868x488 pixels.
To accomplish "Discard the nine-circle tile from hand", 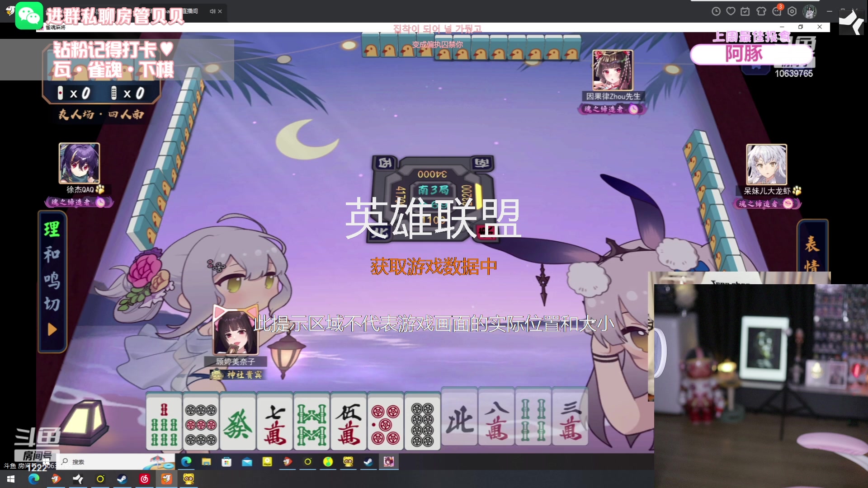I will [201, 422].
